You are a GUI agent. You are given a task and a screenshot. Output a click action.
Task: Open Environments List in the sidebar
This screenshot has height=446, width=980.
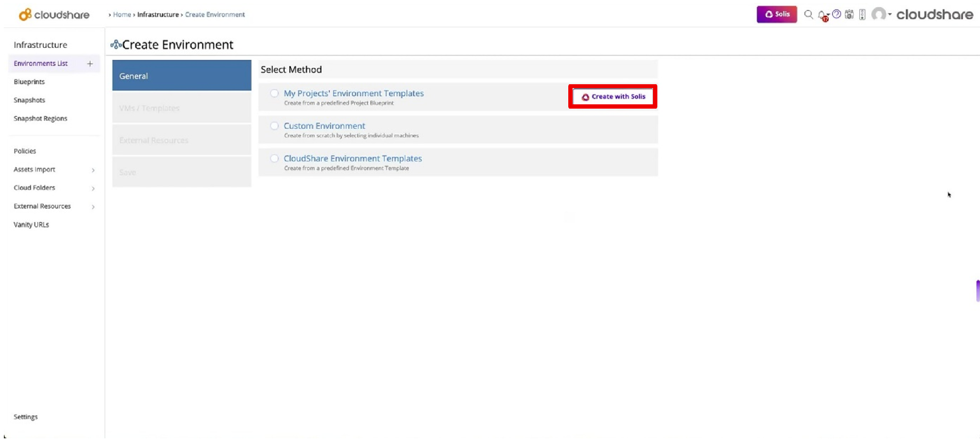(x=41, y=64)
